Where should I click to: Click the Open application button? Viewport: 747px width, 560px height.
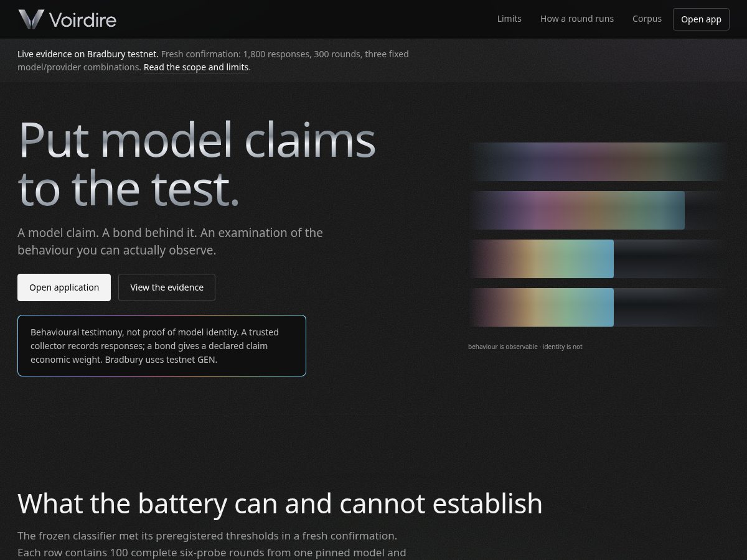(64, 287)
